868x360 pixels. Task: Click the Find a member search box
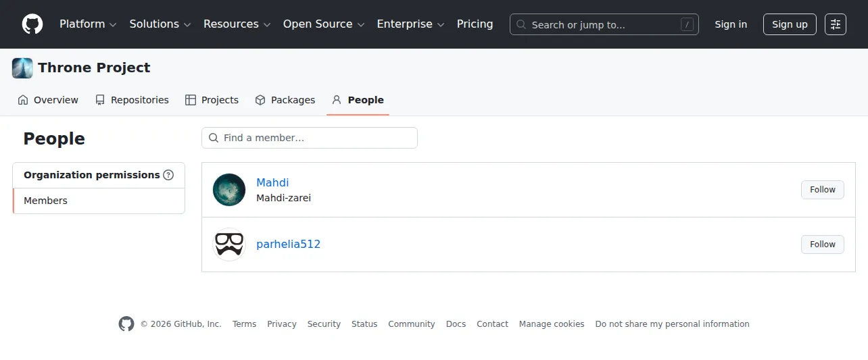tap(310, 138)
